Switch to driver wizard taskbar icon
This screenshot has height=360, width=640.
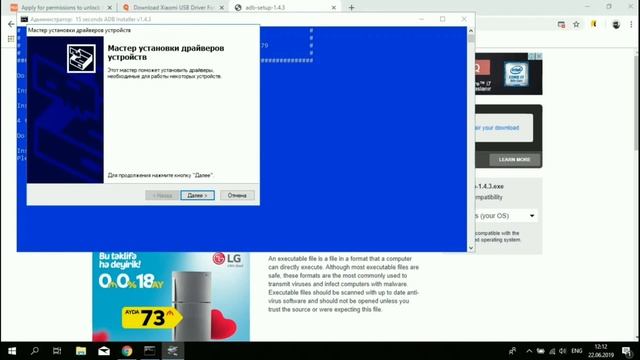pos(173,351)
